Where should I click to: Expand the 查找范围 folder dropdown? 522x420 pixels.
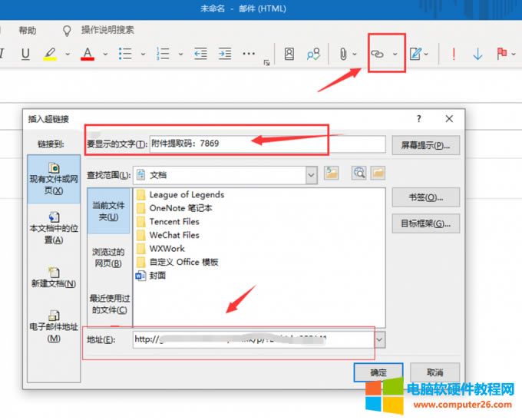click(x=311, y=175)
